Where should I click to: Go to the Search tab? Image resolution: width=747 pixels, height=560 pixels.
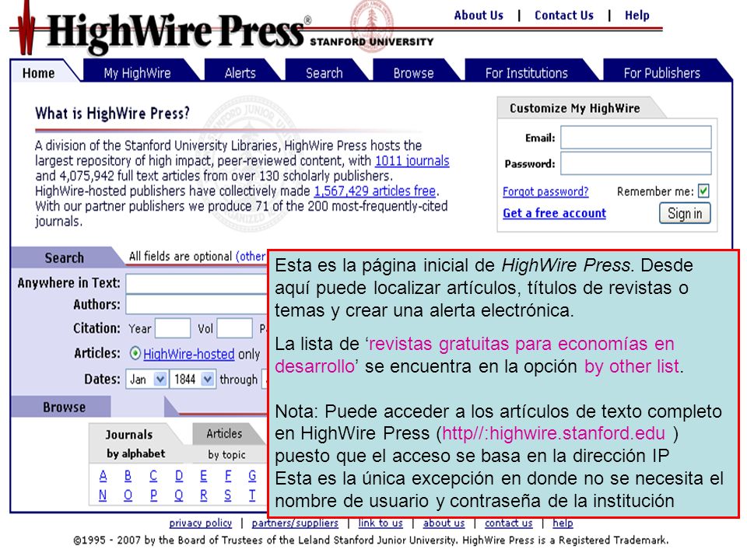tap(324, 73)
